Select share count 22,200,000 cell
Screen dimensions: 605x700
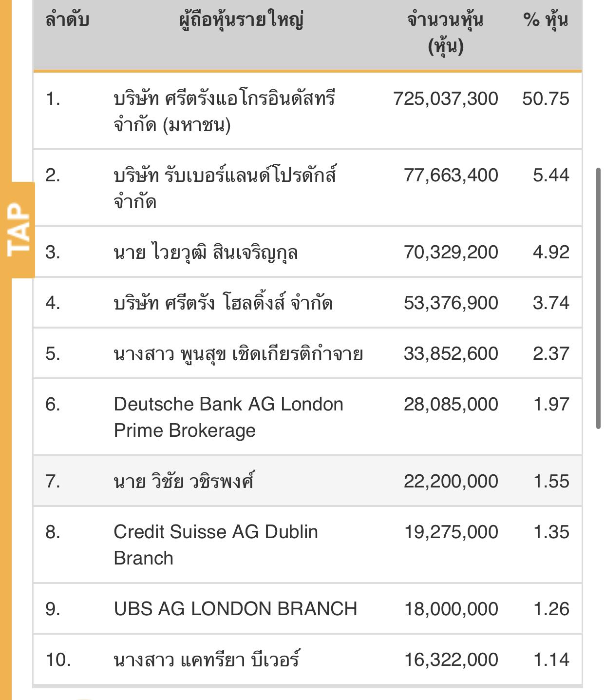[x=451, y=482]
